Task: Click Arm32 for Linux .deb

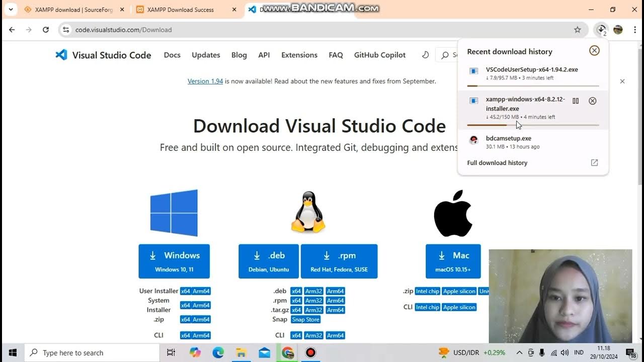Action: click(x=313, y=291)
